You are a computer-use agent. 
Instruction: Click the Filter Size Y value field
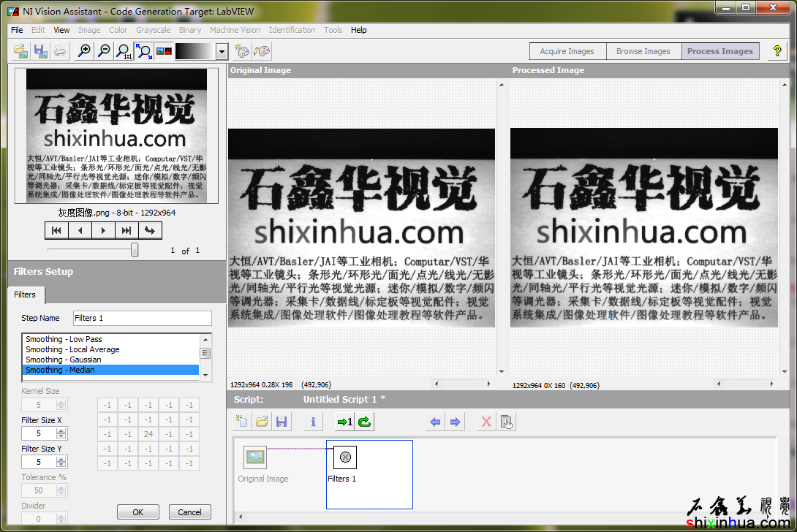pos(39,462)
